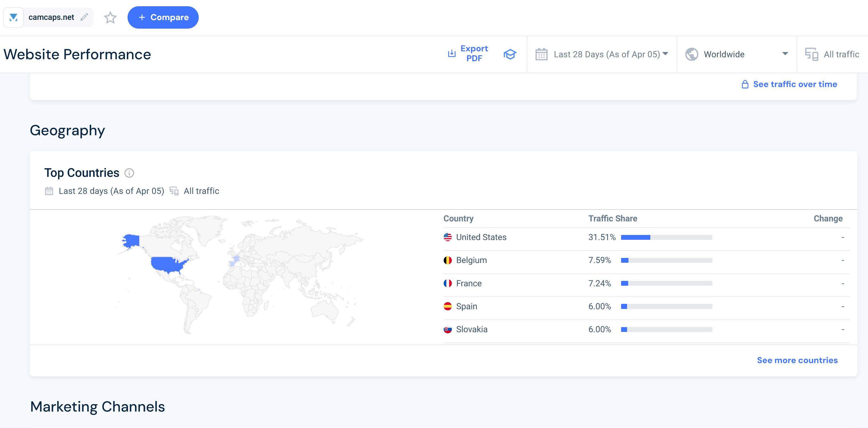868x428 pixels.
Task: Click the Export PDF download icon
Action: coord(452,54)
